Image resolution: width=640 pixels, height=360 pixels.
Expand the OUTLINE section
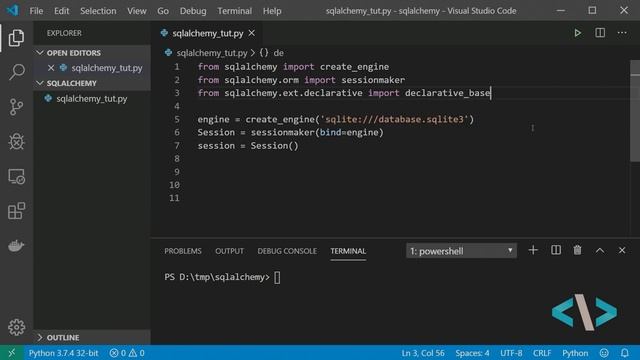(63, 338)
